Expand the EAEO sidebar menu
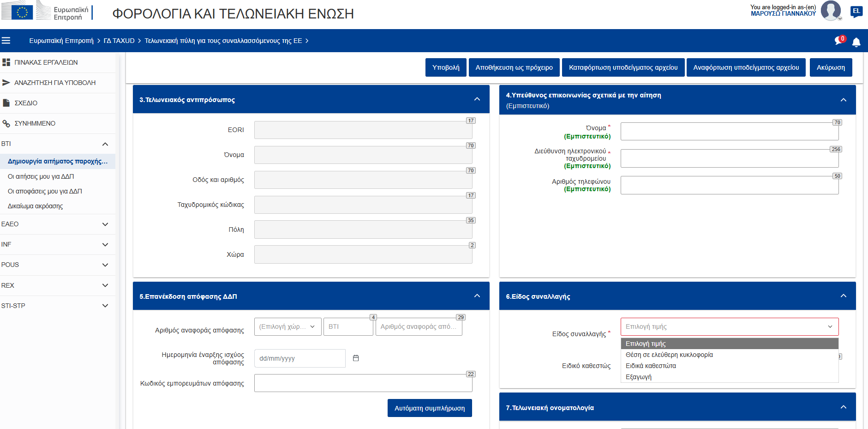 [x=105, y=224]
